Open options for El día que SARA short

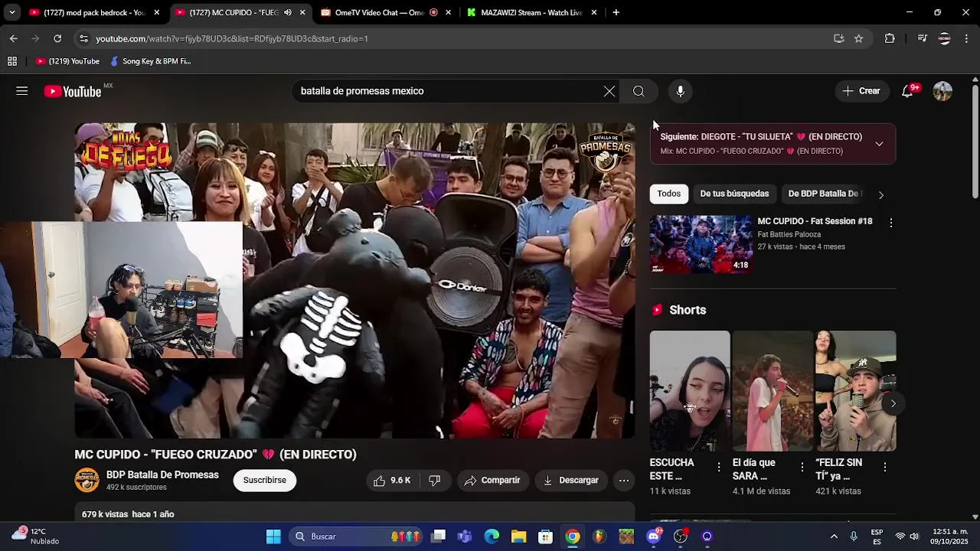pos(802,467)
